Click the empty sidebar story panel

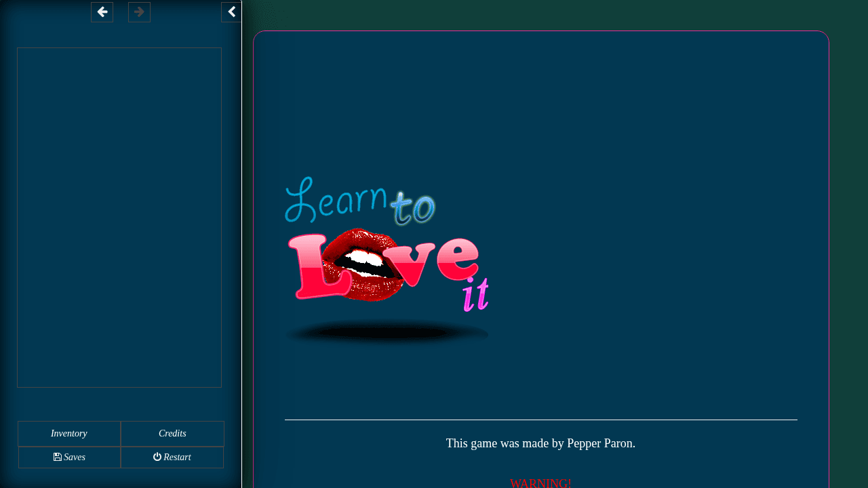(119, 217)
